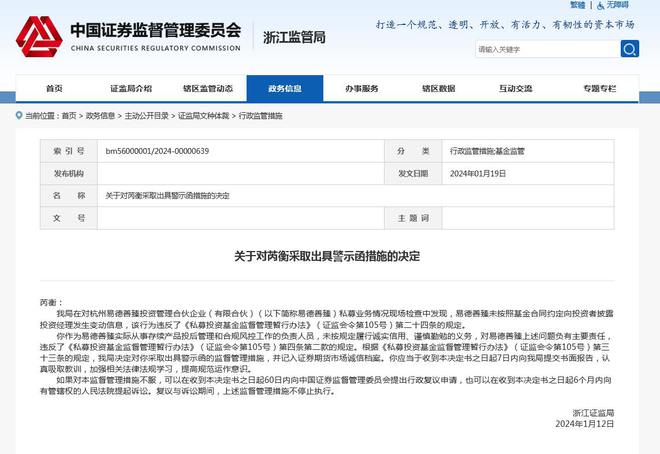660x454 pixels.
Task: Click the location pin icon in breadcrumb
Action: click(19, 115)
